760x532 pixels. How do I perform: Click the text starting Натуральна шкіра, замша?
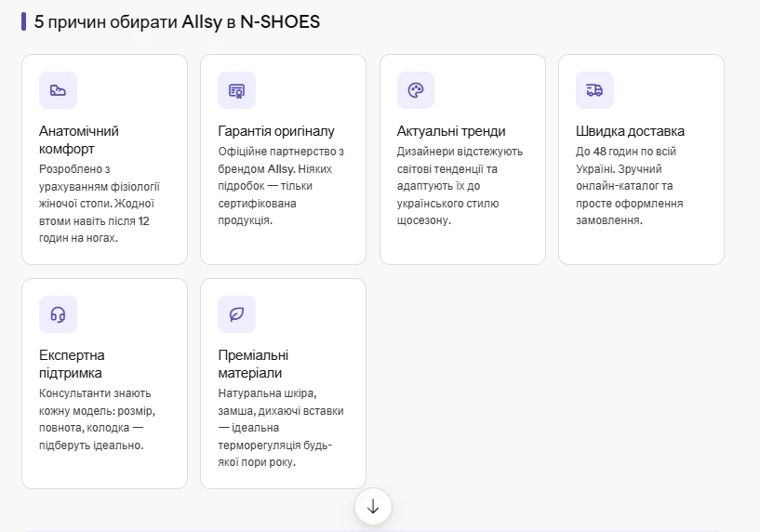coord(281,428)
